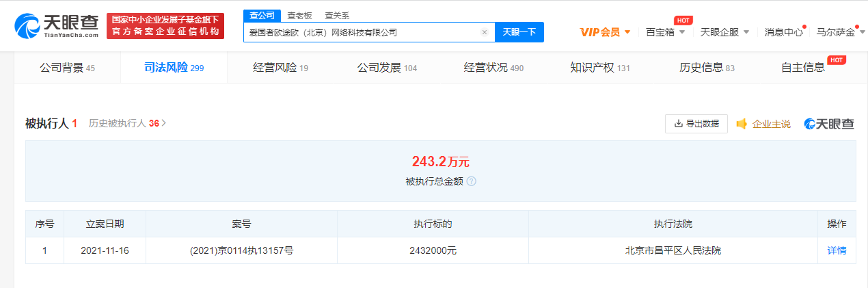The height and width of the screenshot is (288, 868).
Task: Click court name 北京市昌平区人民法院
Action: (x=673, y=251)
